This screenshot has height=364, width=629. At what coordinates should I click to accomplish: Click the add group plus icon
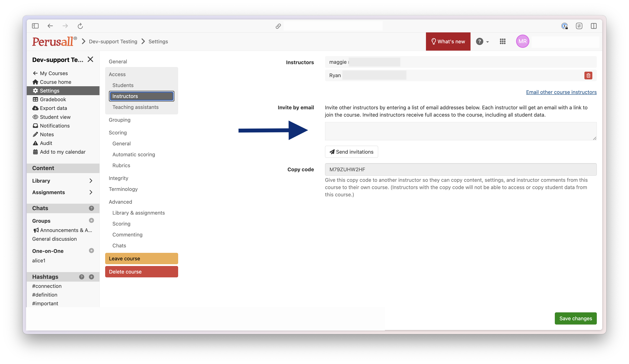(x=91, y=221)
